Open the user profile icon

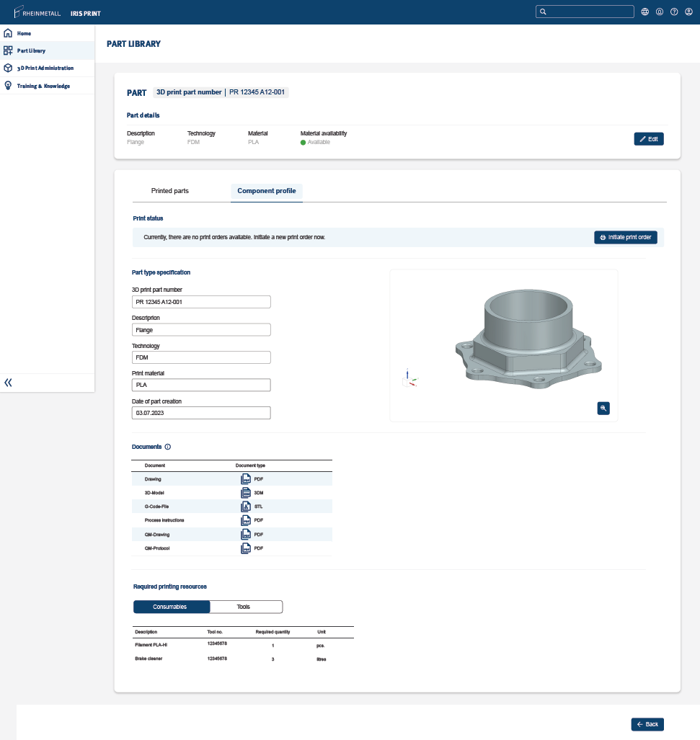point(688,12)
